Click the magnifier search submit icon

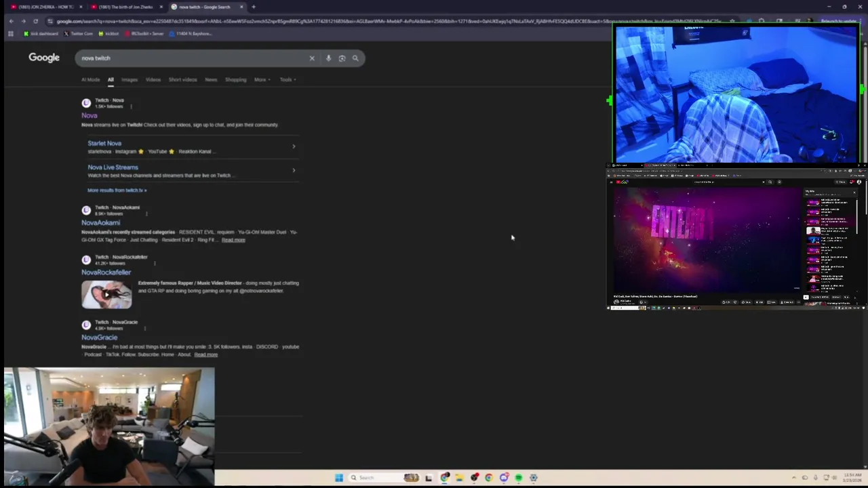[355, 58]
